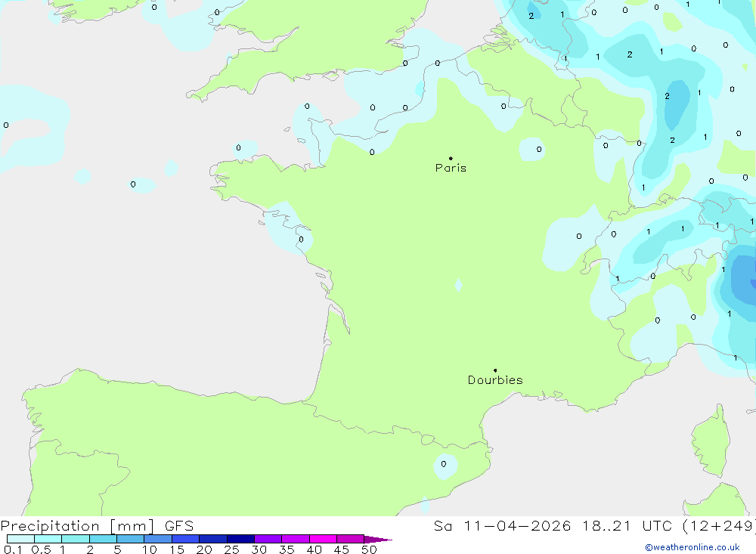Select the 2 mm legend color swatch
The image size is (756, 554).
(x=103, y=539)
